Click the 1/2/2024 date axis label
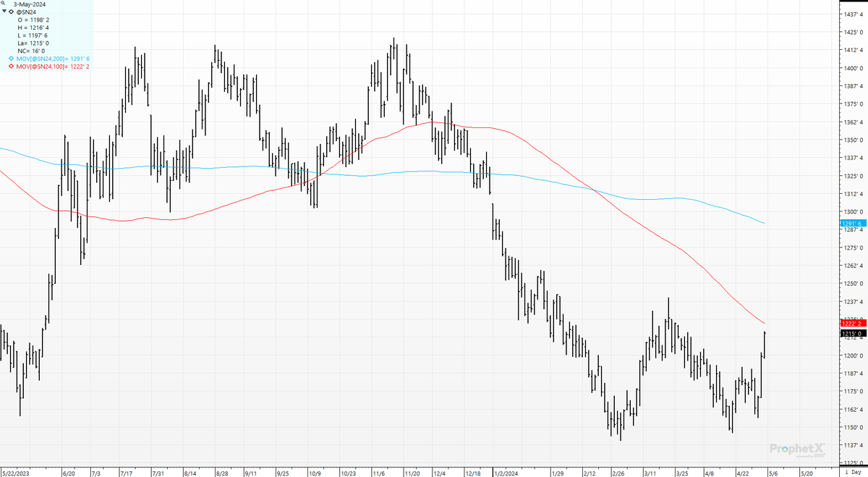 click(x=506, y=473)
